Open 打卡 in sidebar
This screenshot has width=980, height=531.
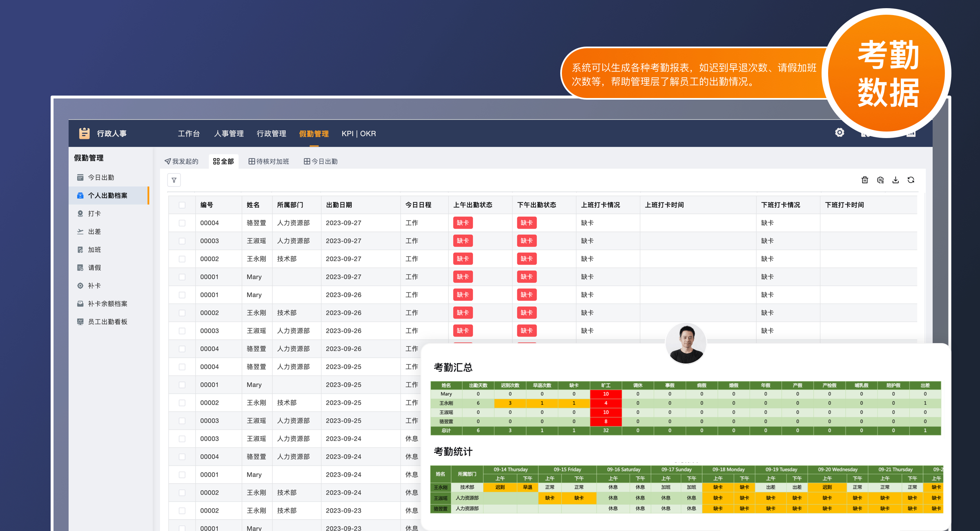click(94, 214)
